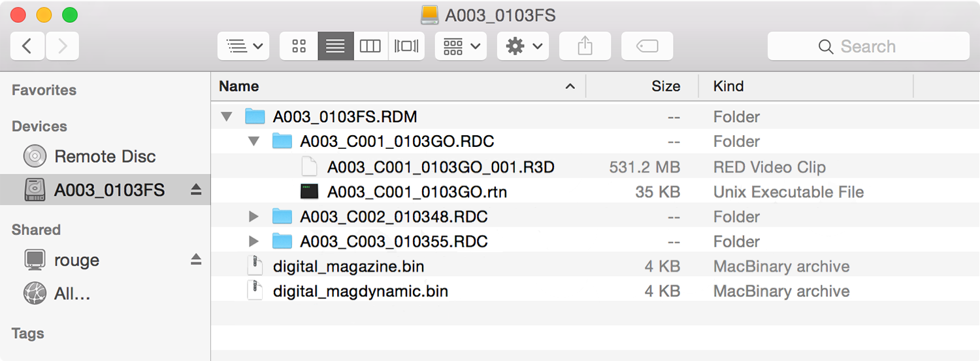Go back with the left chevron button

(x=27, y=46)
